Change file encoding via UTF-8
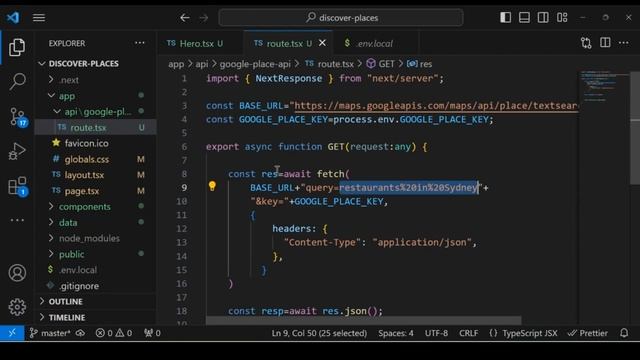 click(x=436, y=333)
